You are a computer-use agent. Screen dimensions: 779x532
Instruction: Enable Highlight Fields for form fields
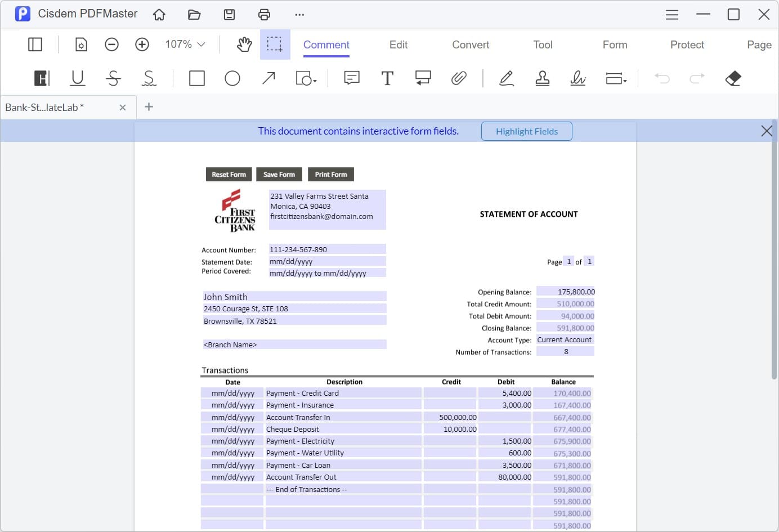coord(526,131)
